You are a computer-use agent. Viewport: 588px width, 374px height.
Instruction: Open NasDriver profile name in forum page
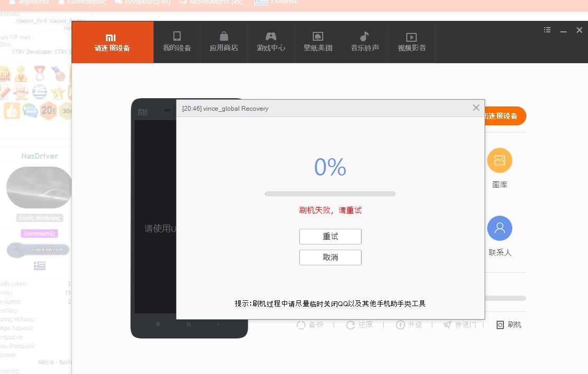pos(39,156)
